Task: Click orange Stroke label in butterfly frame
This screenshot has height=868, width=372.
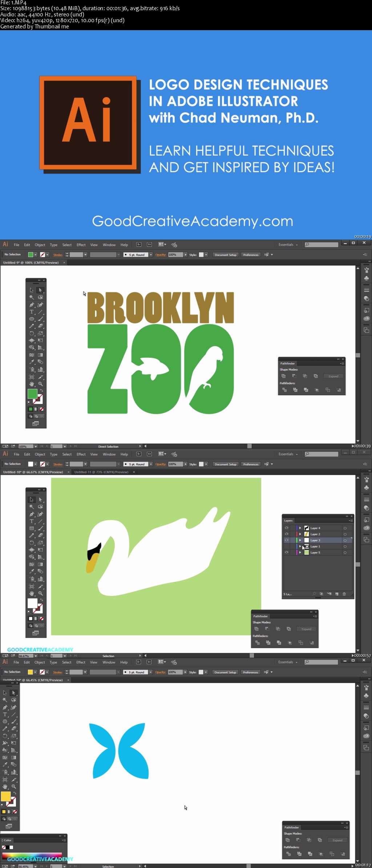Action: pos(58,672)
